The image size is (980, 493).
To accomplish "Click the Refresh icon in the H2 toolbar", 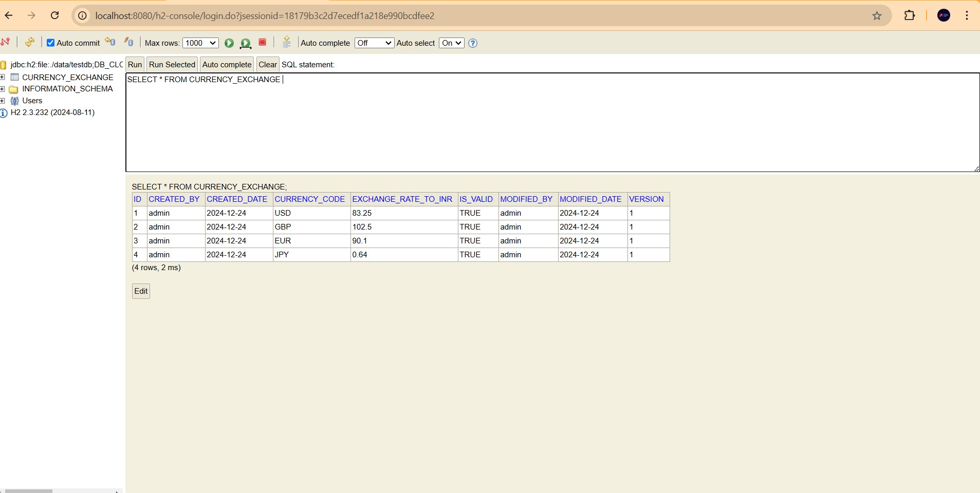I will [x=30, y=42].
